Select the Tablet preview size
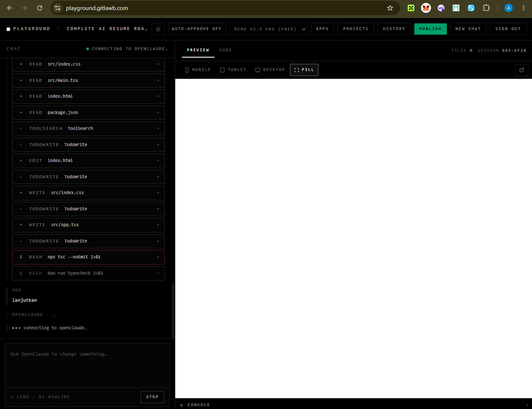The image size is (532, 409). pos(233,70)
